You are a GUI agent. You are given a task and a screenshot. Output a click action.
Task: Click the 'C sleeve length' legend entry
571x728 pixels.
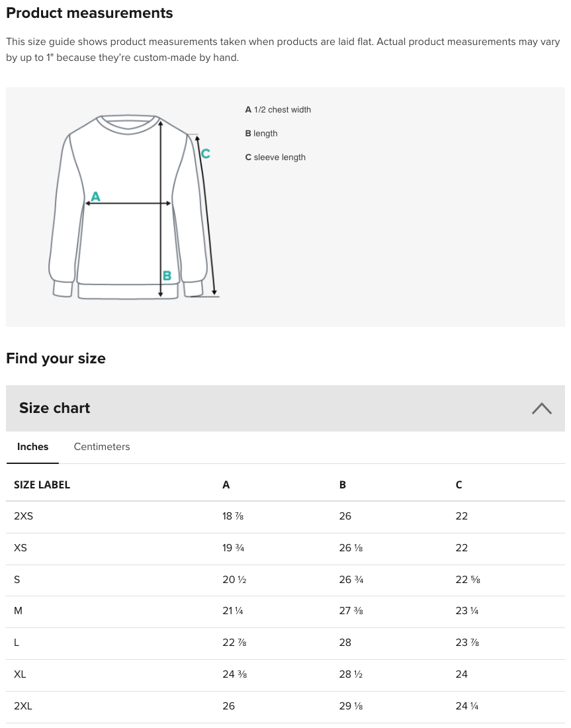275,157
